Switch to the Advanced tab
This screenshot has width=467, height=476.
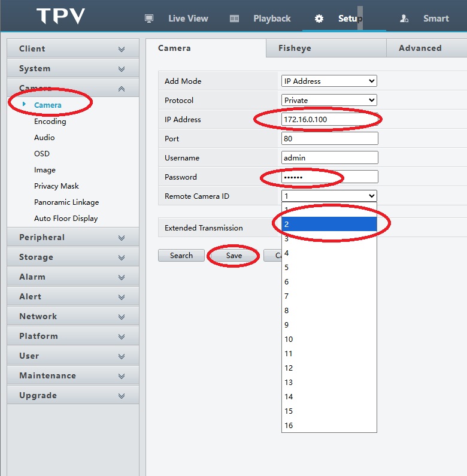point(420,48)
